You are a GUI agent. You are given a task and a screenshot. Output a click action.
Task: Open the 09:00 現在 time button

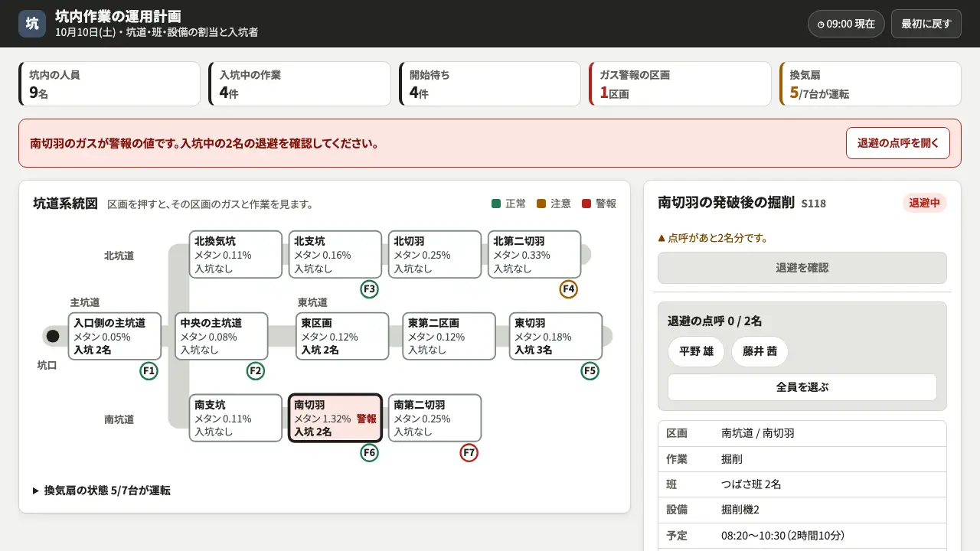click(x=846, y=24)
